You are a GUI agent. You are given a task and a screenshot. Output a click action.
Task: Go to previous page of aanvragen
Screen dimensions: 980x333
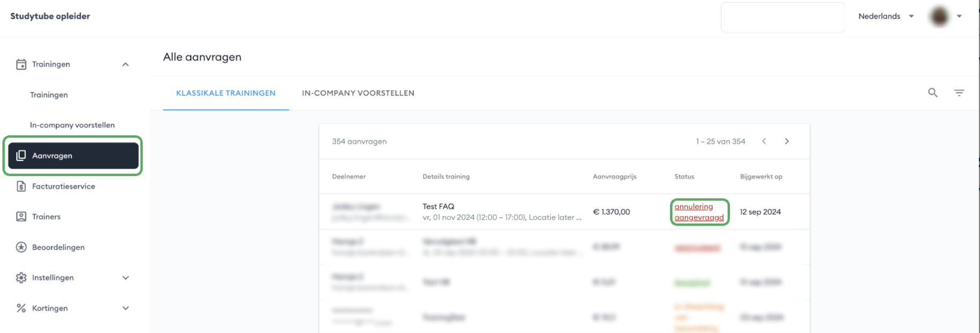pyautogui.click(x=764, y=141)
